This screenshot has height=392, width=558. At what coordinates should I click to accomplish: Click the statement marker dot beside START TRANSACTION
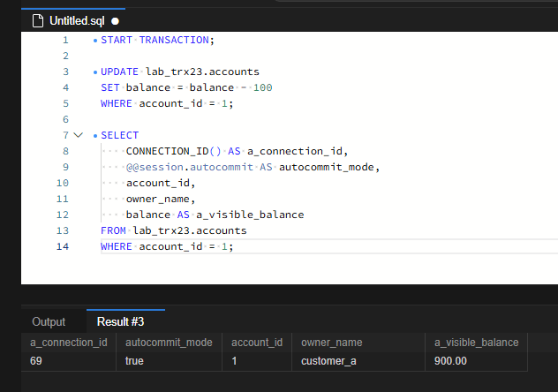[x=95, y=41]
